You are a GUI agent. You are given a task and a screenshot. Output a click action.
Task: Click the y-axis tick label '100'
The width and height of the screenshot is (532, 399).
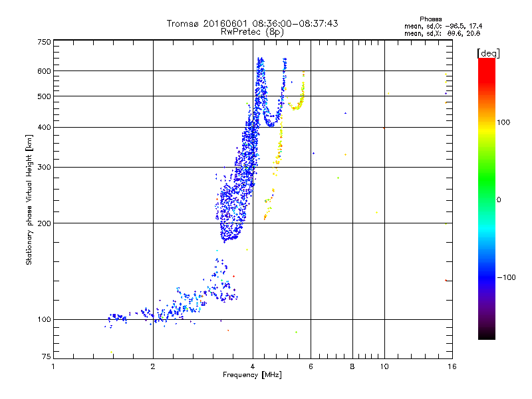44,319
